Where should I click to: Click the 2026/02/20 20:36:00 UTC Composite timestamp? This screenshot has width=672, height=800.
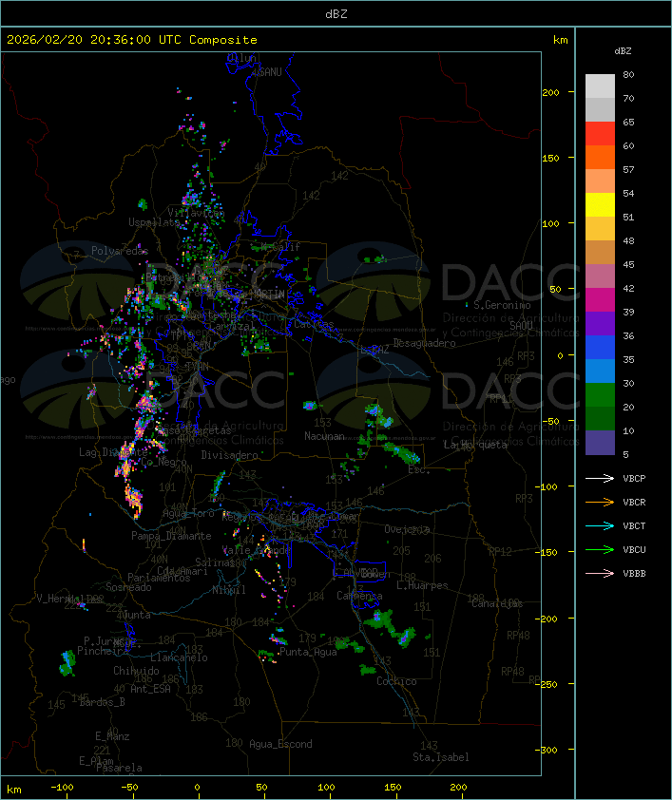[132, 40]
